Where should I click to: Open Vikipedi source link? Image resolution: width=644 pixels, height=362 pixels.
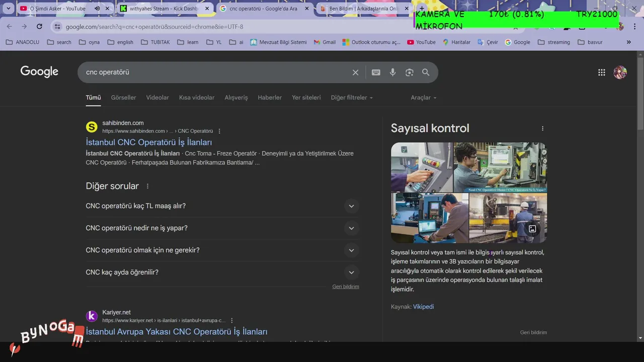pyautogui.click(x=423, y=307)
